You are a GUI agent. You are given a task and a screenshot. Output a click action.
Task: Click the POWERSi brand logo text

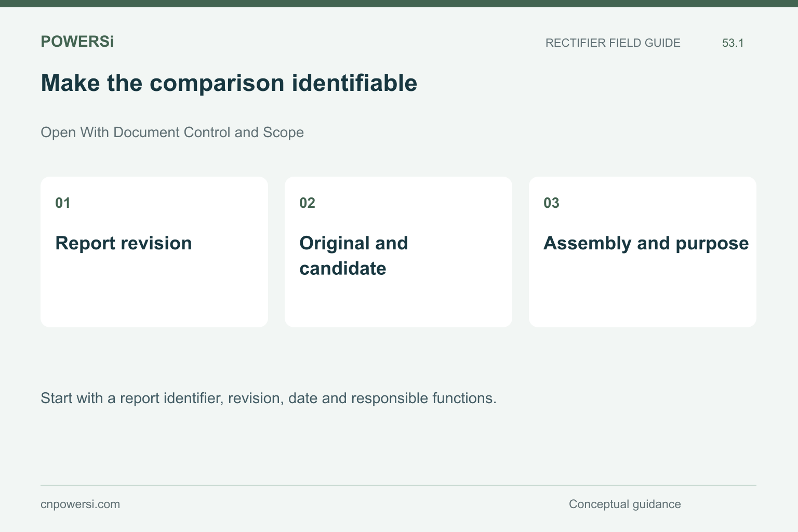point(77,42)
